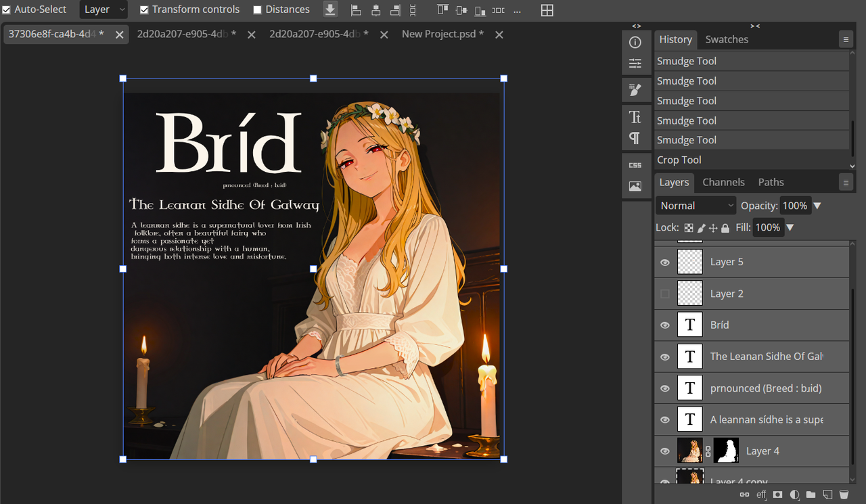Show Layer 2 via visibility box
The width and height of the screenshot is (866, 504).
pos(665,294)
